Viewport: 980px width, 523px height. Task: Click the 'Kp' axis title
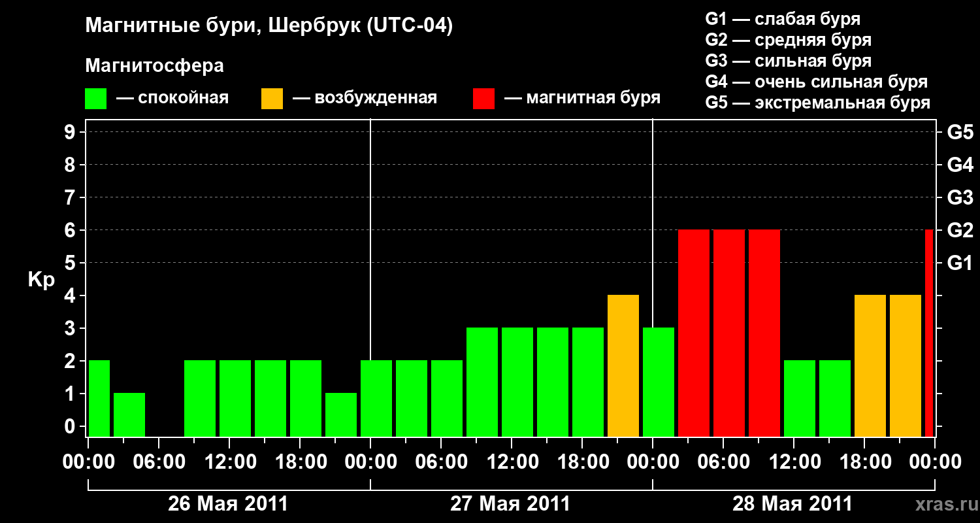coord(41,280)
